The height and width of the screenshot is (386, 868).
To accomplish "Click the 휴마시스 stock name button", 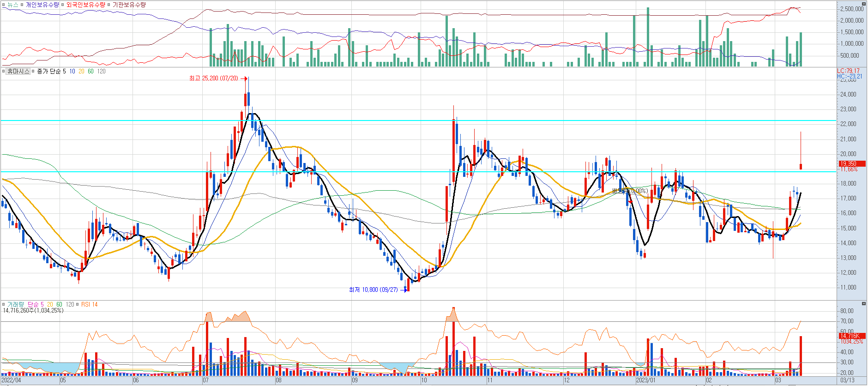I will point(18,71).
